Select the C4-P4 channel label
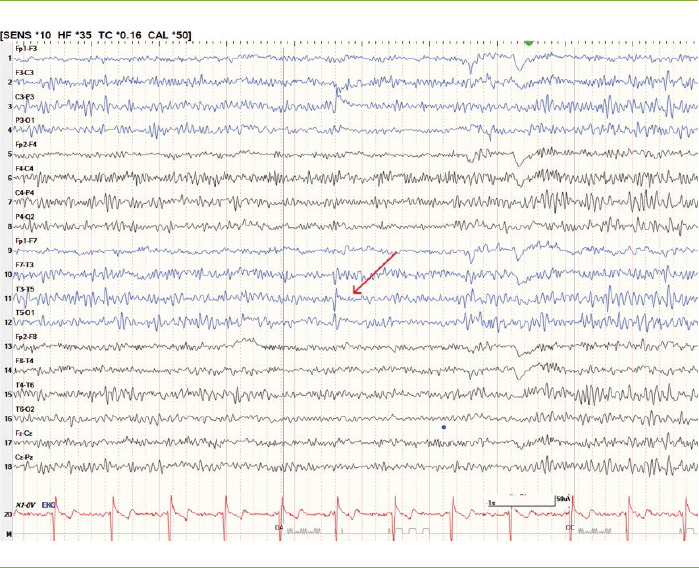The height and width of the screenshot is (568, 699). pos(25,193)
